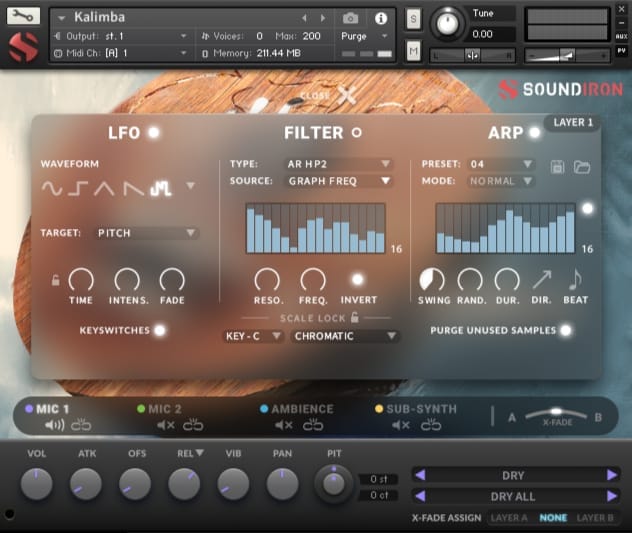The image size is (632, 533).
Task: Save the ARP preset with disk icon
Action: [x=559, y=165]
